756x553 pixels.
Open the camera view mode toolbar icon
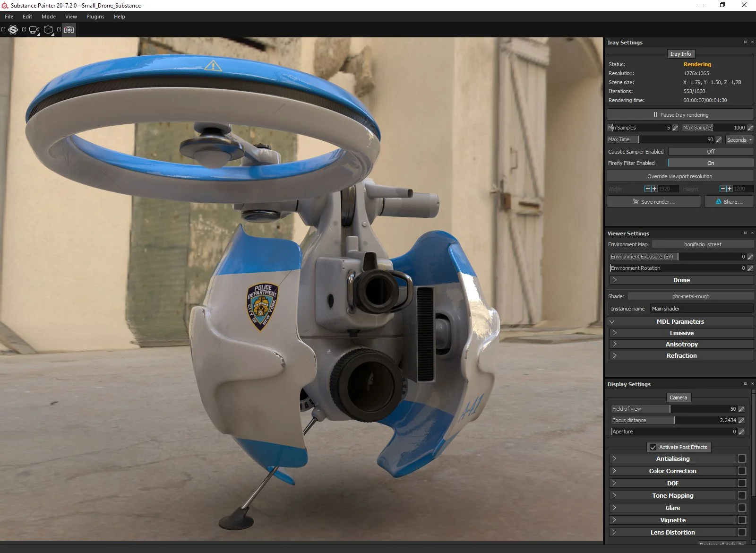[x=34, y=30]
